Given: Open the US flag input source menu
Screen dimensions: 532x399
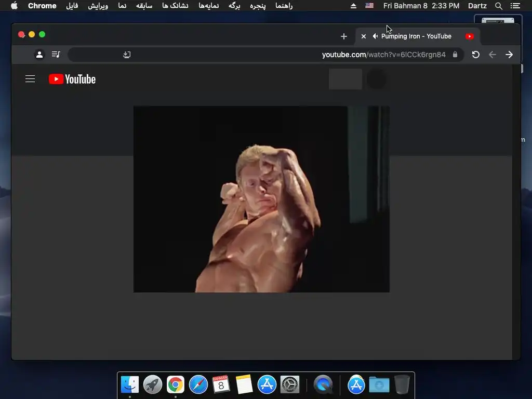Looking at the screenshot, I should pyautogui.click(x=369, y=6).
